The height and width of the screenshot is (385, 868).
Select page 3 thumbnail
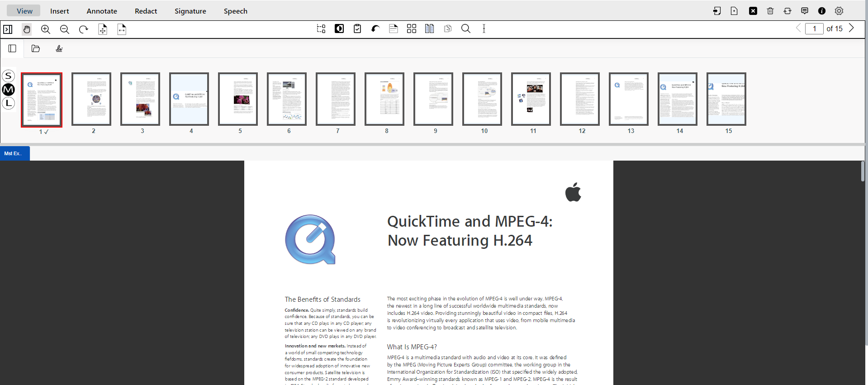[x=140, y=99]
